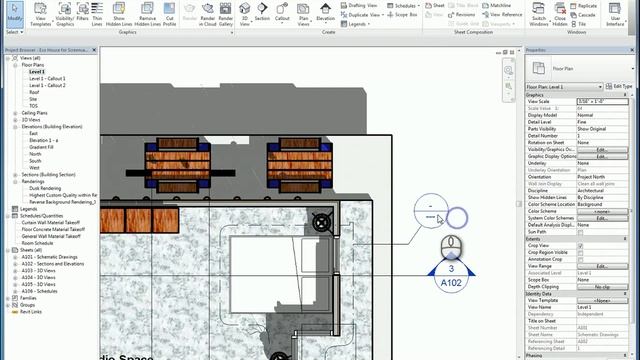Viewport: 640px width, 360px height.
Task: Collapse Elevations (Building Elevation) node
Action: 15,127
